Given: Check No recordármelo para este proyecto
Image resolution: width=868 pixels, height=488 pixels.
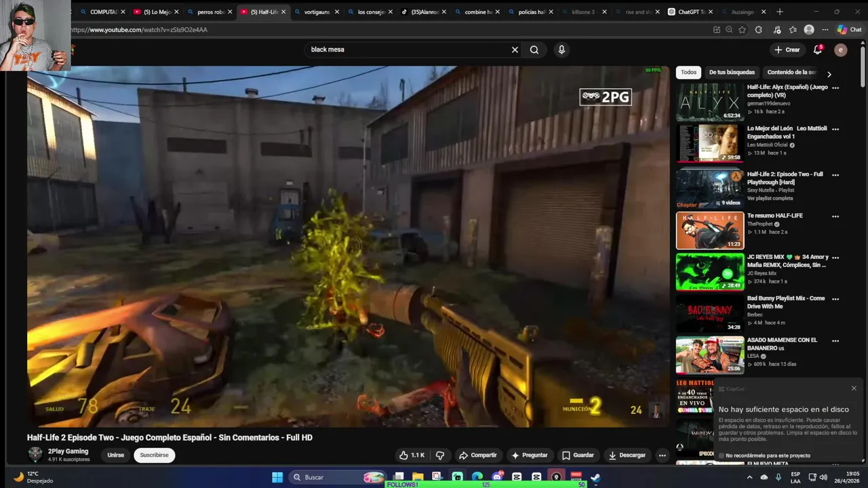Looking at the screenshot, I should pos(721,455).
